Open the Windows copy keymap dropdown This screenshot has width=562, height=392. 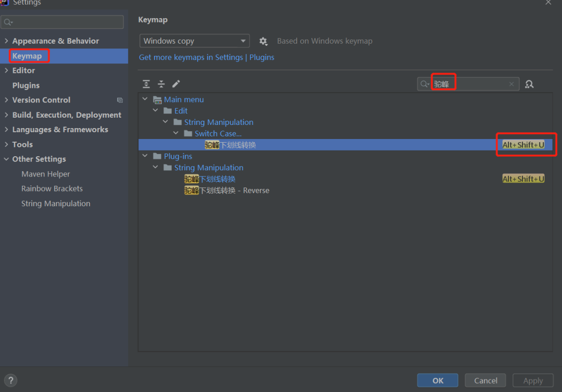pos(194,41)
